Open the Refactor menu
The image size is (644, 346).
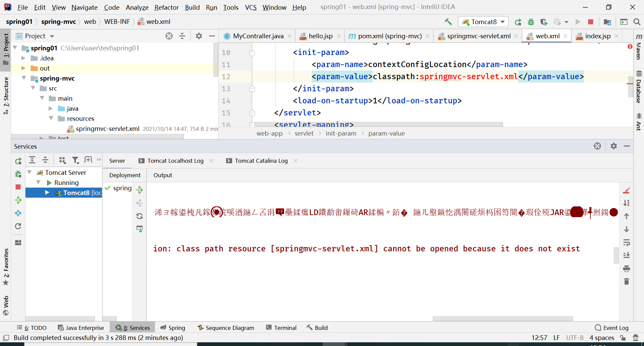(166, 7)
